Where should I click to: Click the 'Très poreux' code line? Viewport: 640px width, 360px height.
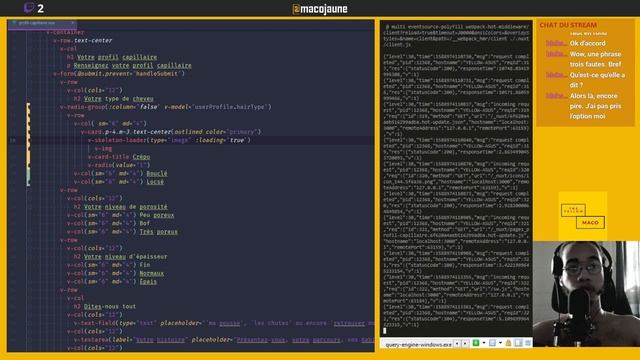[122, 232]
